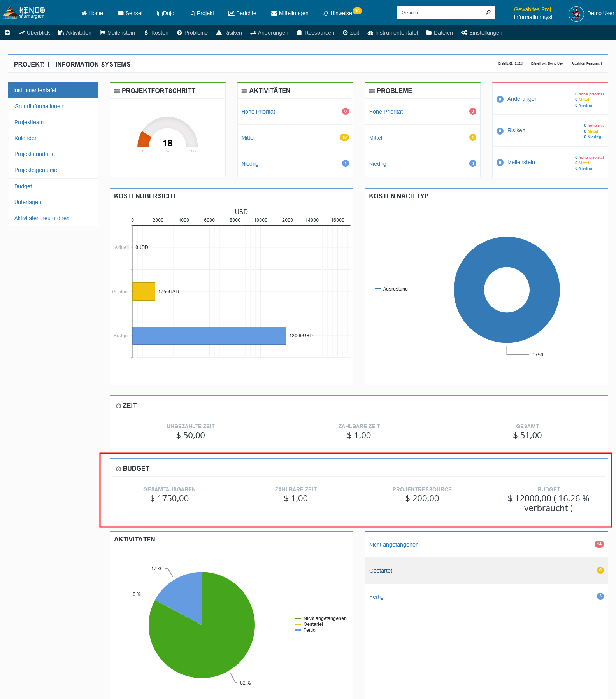Click Hohe Priorität under Aktivitäten

coord(258,112)
